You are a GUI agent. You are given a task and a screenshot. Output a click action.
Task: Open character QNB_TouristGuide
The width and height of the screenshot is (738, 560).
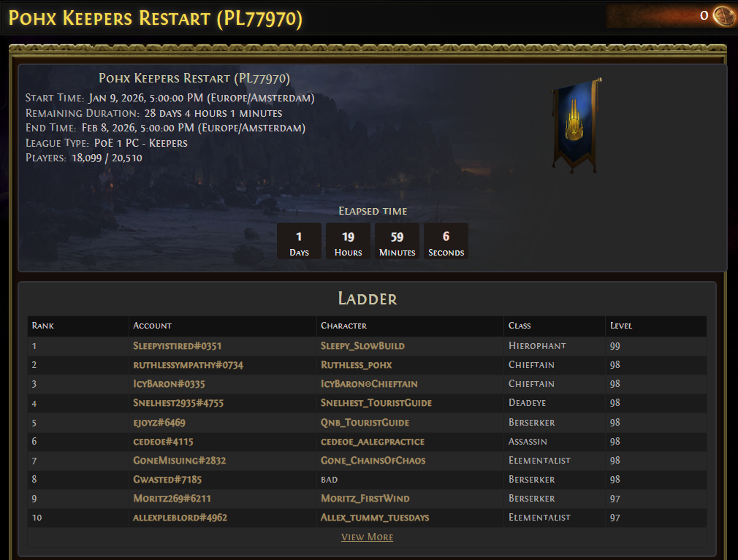365,423
